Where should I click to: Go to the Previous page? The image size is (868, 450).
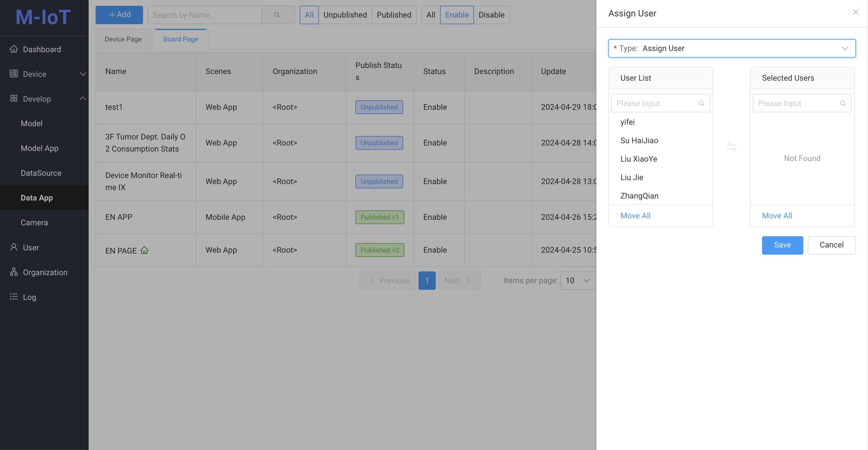388,281
